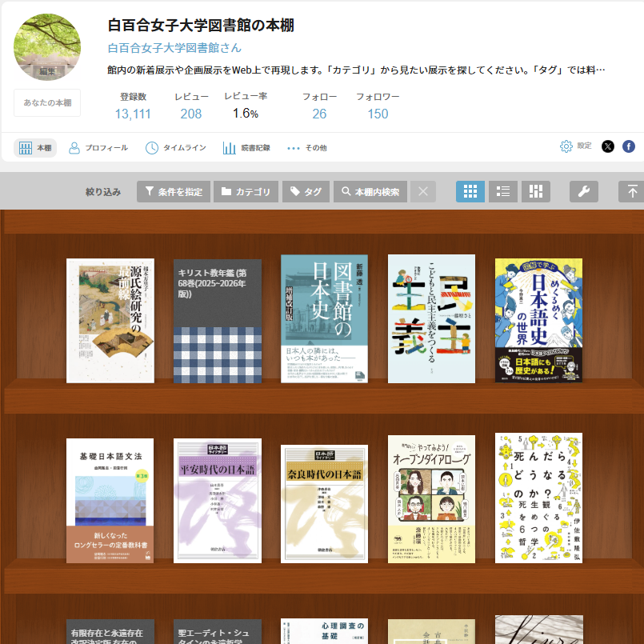The width and height of the screenshot is (644, 644).
Task: Open the wrench display settings icon
Action: (x=583, y=191)
